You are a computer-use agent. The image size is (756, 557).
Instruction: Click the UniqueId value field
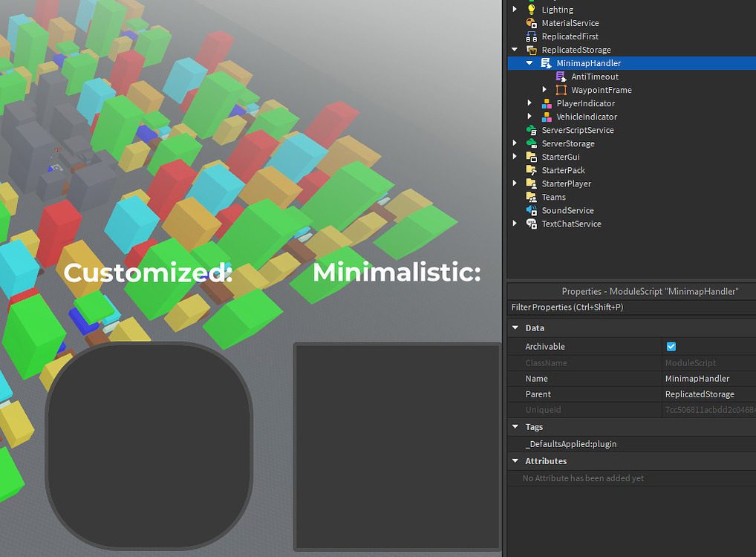tap(710, 409)
